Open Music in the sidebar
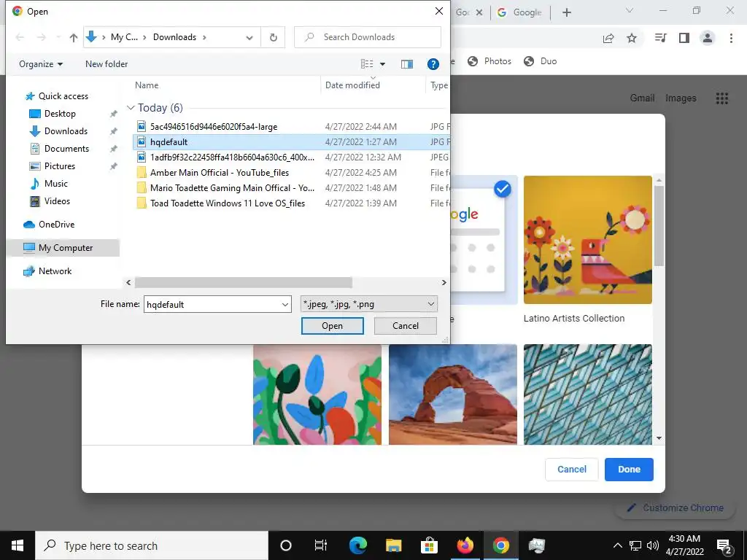Image resolution: width=747 pixels, height=560 pixels. [x=55, y=184]
